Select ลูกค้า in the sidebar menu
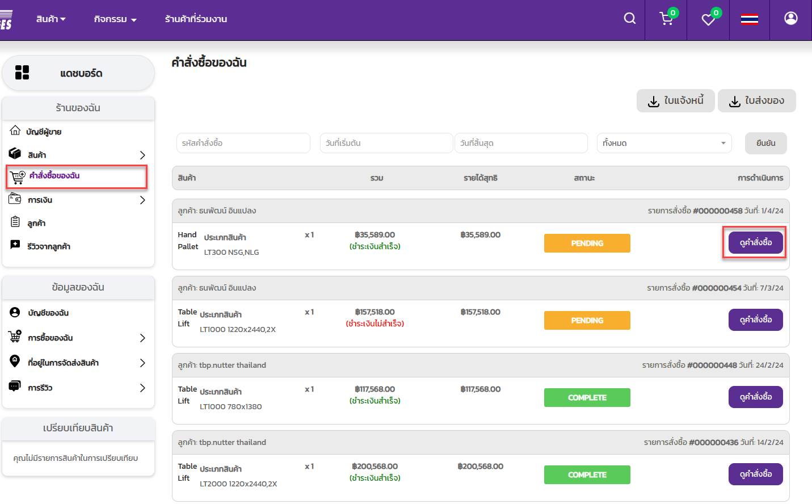Viewport: 812px width, 504px height. (36, 223)
